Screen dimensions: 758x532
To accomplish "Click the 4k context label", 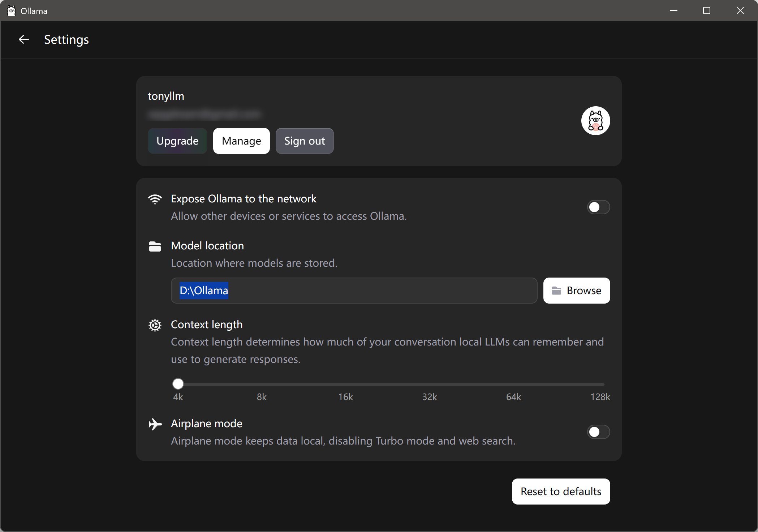I will [x=178, y=397].
